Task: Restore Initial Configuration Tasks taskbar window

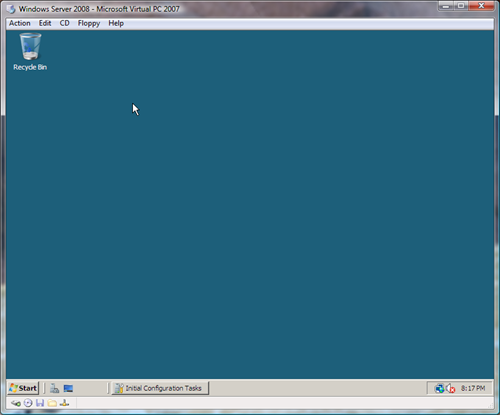Action: click(160, 388)
